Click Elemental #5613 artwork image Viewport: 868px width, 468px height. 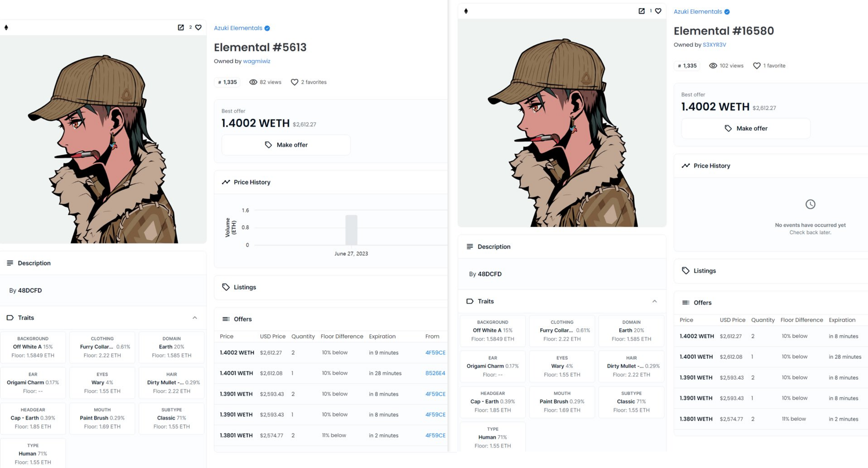tap(103, 139)
